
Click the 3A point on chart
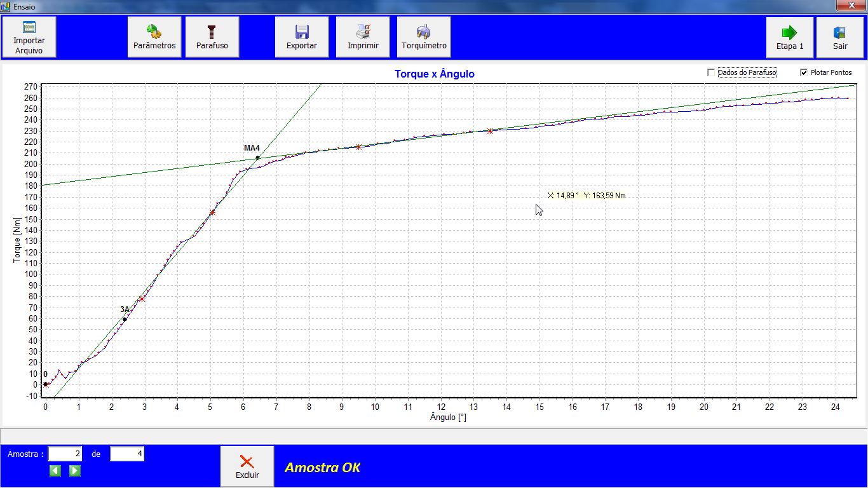[x=125, y=319]
